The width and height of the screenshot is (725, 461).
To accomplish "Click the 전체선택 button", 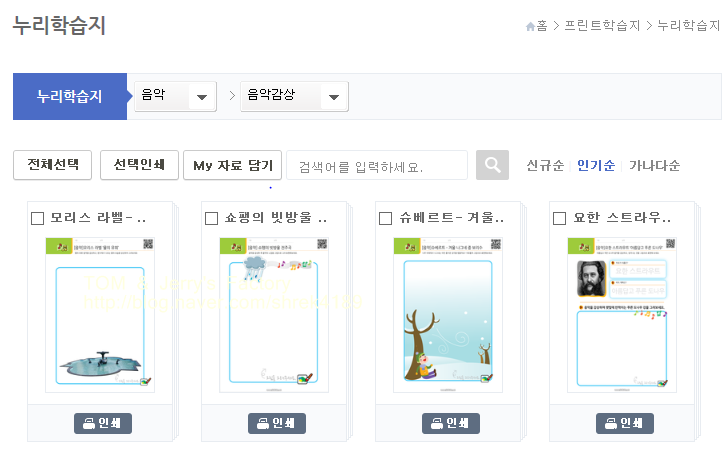I will click(x=52, y=165).
